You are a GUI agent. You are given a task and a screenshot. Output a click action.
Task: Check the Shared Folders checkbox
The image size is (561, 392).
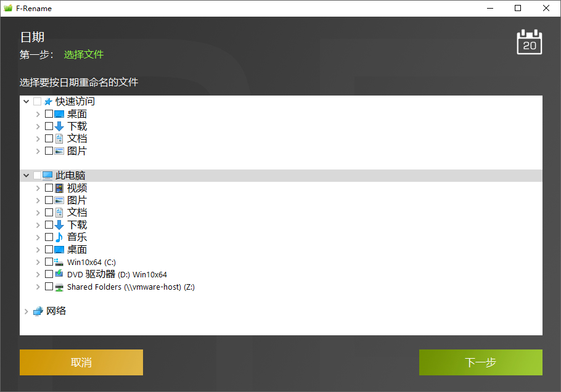(x=48, y=286)
